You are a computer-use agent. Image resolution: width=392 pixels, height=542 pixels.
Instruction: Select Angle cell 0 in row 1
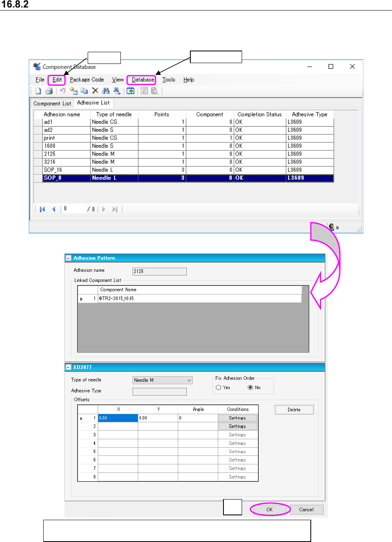coord(198,418)
